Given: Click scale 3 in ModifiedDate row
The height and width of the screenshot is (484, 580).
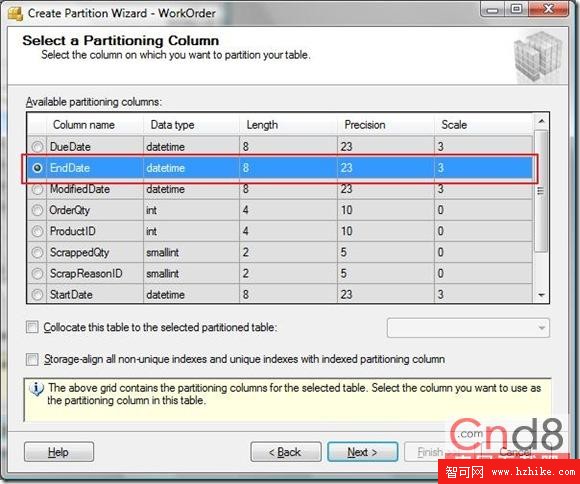Looking at the screenshot, I should coord(483,189).
